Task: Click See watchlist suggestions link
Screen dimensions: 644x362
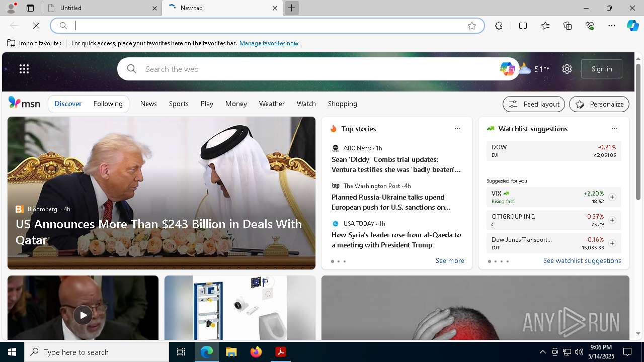Action: click(582, 260)
